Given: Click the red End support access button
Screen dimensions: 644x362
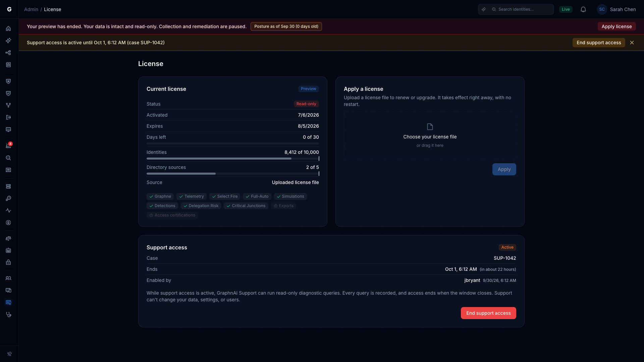Looking at the screenshot, I should coord(488,313).
